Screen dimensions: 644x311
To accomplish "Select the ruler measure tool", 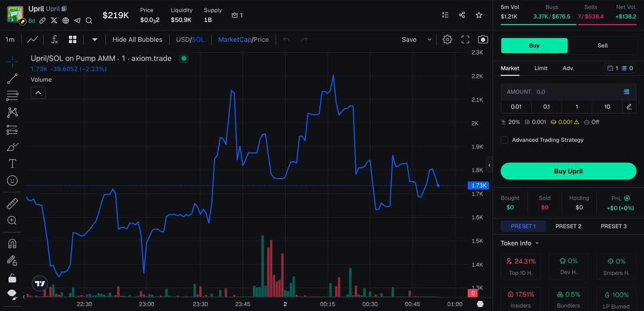I will 12,204.
